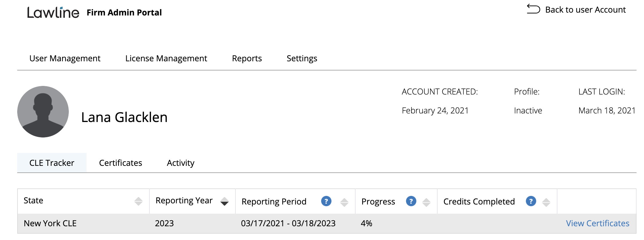Click the Lawline logo
This screenshot has width=644, height=240.
(53, 12)
